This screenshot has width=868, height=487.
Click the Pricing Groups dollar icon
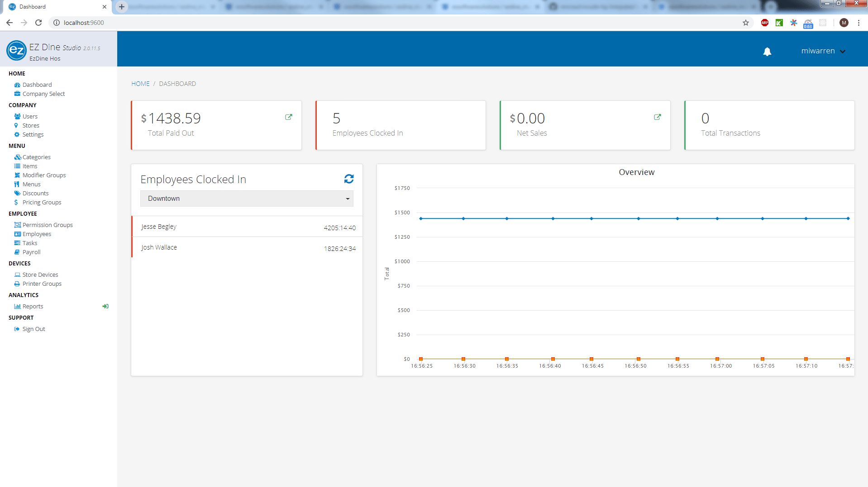tap(18, 202)
